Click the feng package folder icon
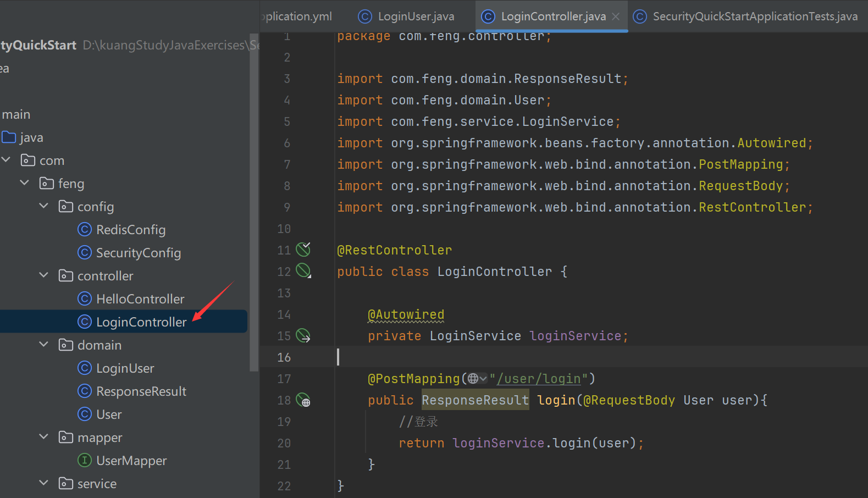Image resolution: width=868 pixels, height=498 pixels. [x=47, y=183]
